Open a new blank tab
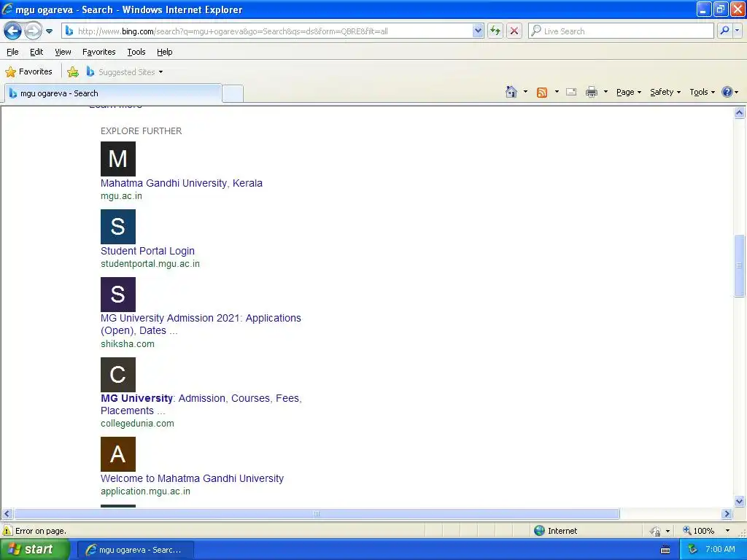 [233, 94]
